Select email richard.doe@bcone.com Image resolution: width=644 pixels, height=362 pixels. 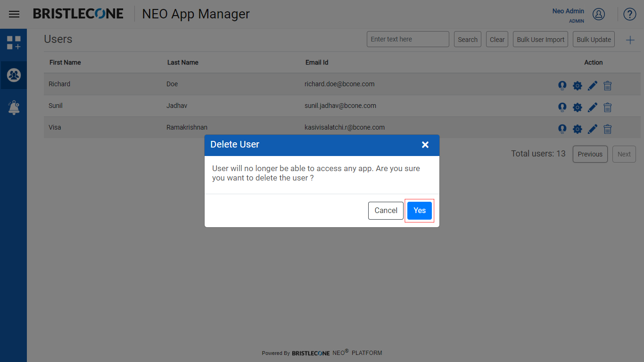pos(339,84)
